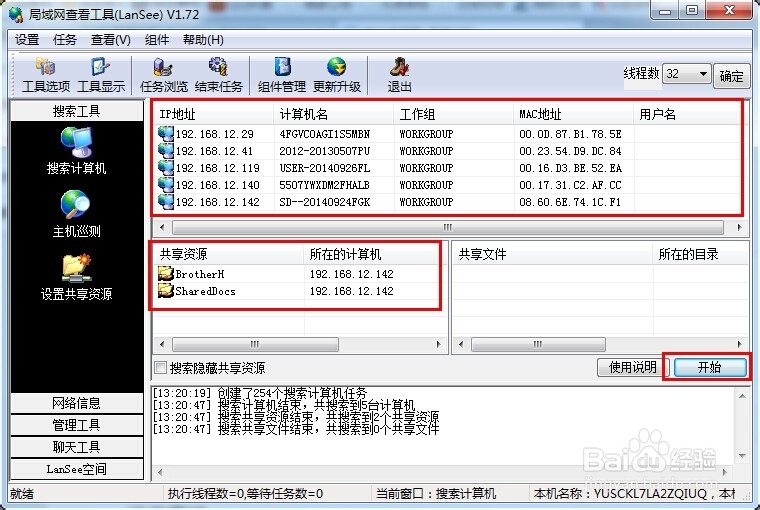
Task: Click BrotherH shared folder icon
Action: pyautogui.click(x=166, y=274)
